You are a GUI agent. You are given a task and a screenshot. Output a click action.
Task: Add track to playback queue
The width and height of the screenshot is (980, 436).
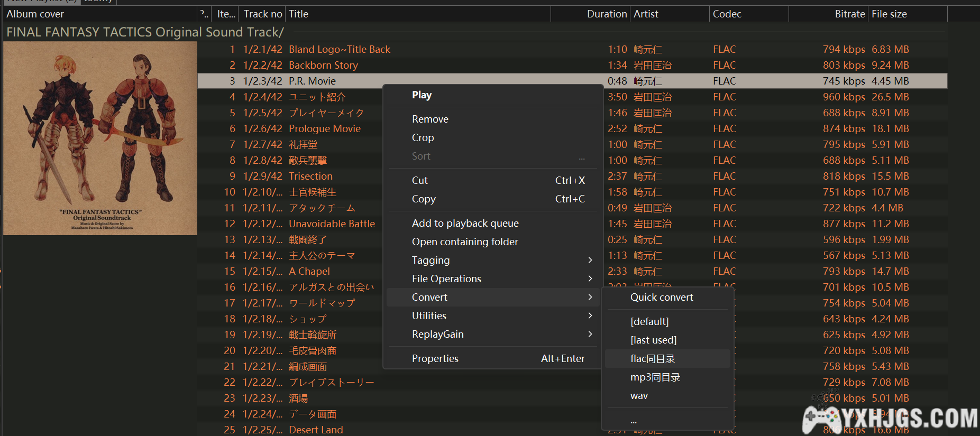coord(465,224)
